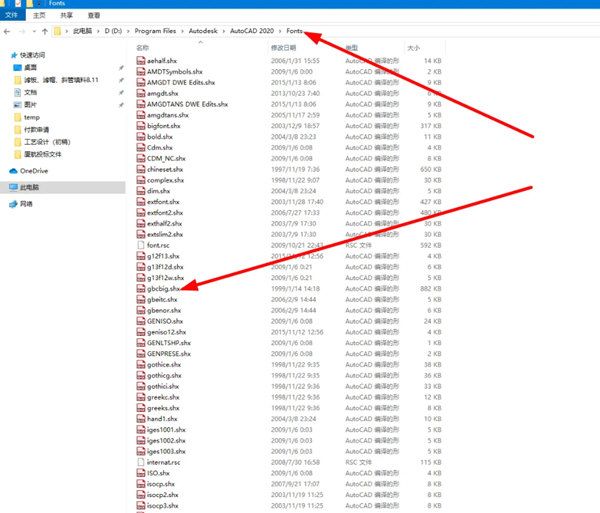Click the font.rsc file icon

[141, 245]
